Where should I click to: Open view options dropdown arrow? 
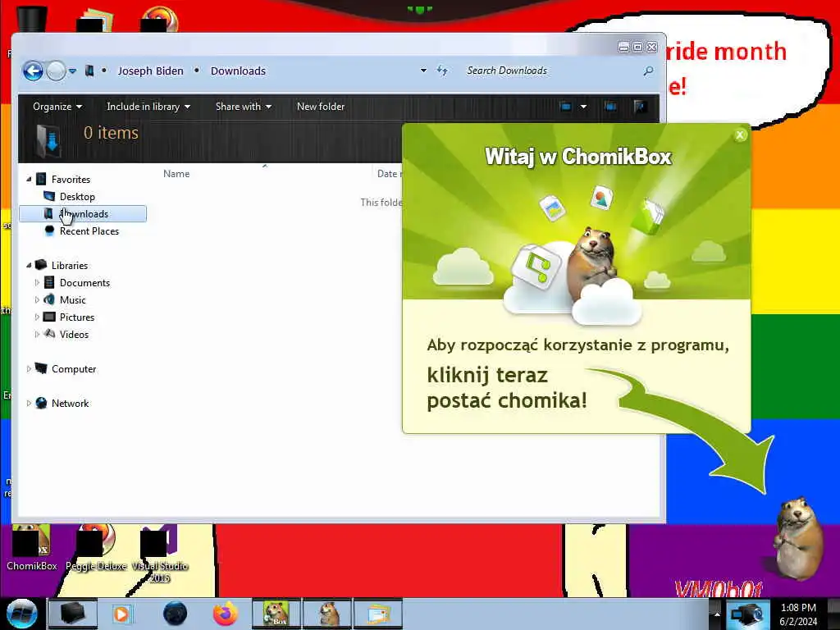(x=583, y=106)
